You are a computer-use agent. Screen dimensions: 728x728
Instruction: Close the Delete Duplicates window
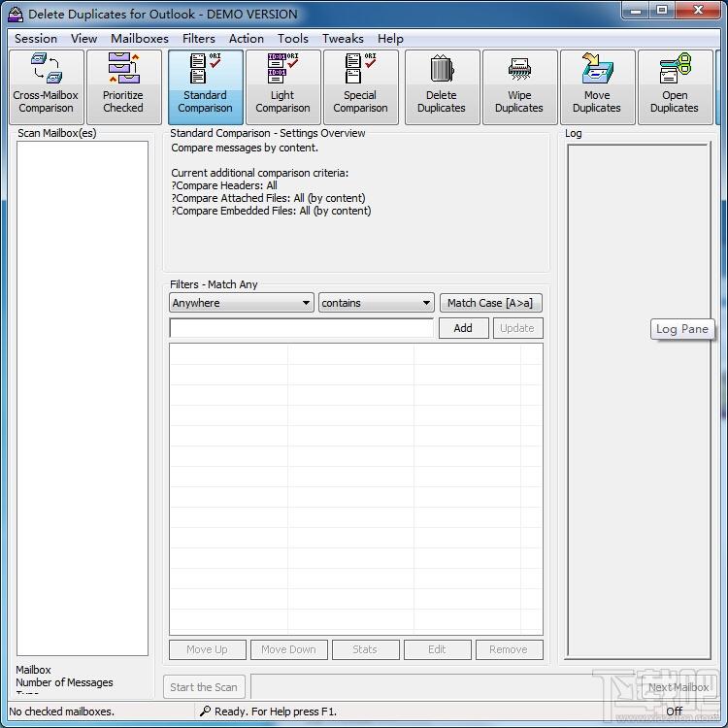tap(698, 11)
